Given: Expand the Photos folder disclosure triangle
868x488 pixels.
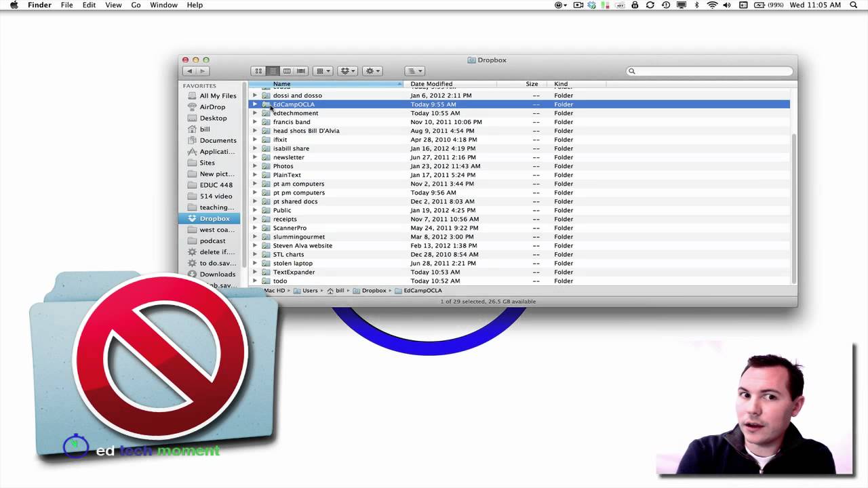Looking at the screenshot, I should (x=255, y=166).
